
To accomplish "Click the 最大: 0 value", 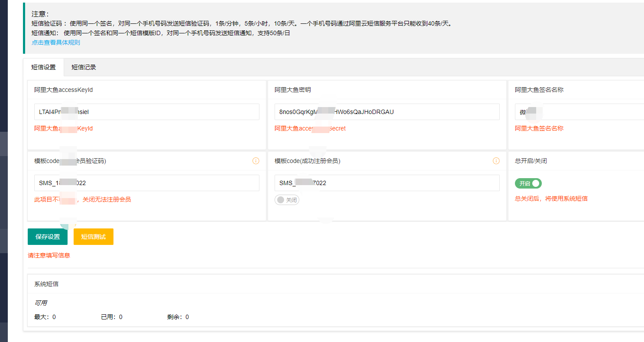I will [x=45, y=317].
